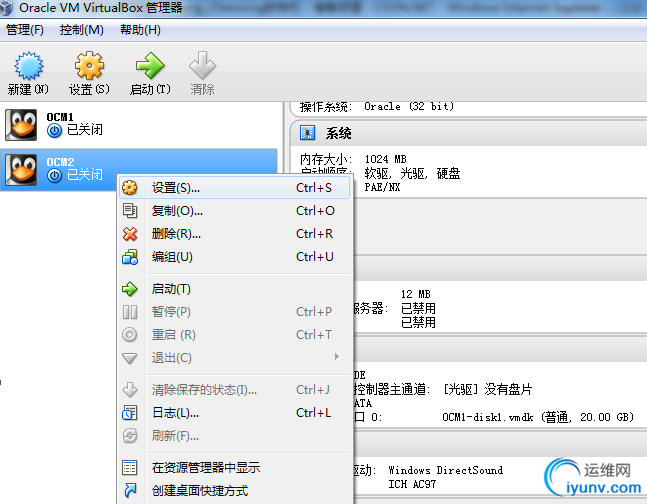Choose 设置(S)... in the context menu
This screenshot has height=504, width=647.
pos(234,188)
